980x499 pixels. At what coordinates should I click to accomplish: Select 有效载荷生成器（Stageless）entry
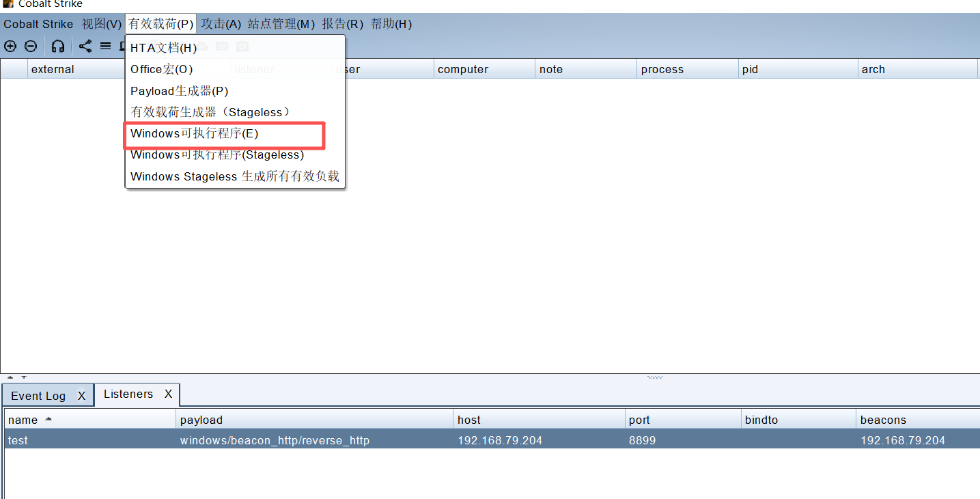[235, 112]
